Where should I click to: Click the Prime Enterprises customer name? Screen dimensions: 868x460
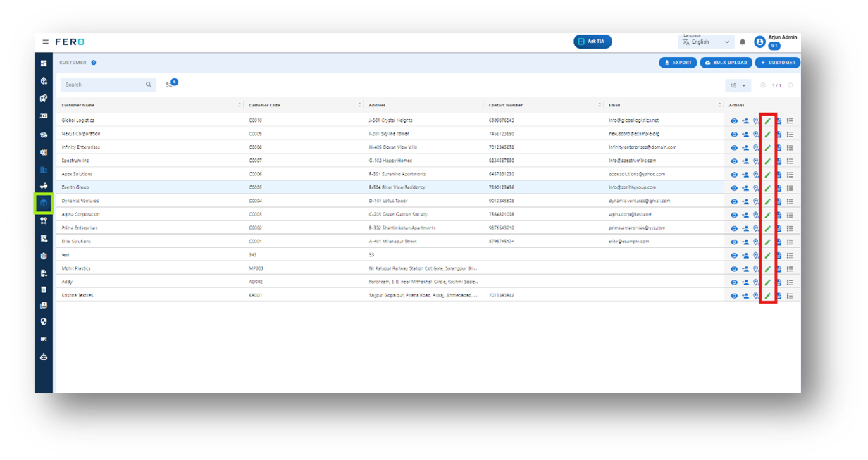pyautogui.click(x=80, y=228)
